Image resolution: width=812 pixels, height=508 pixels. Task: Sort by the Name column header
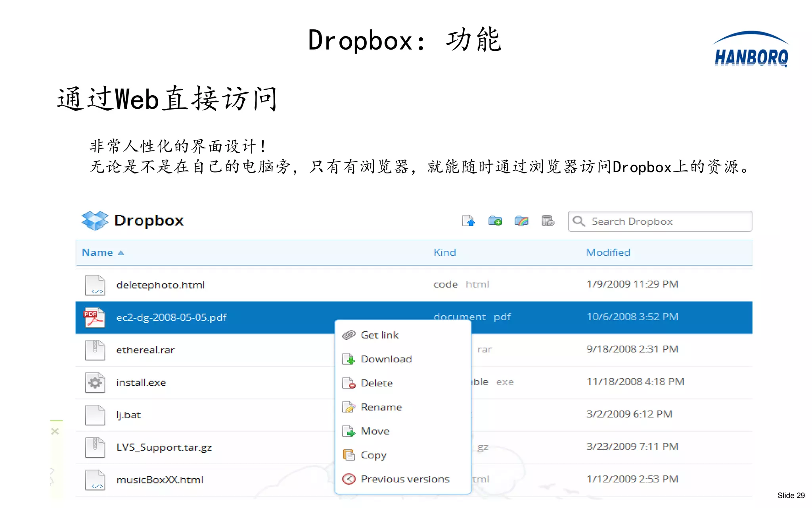97,253
